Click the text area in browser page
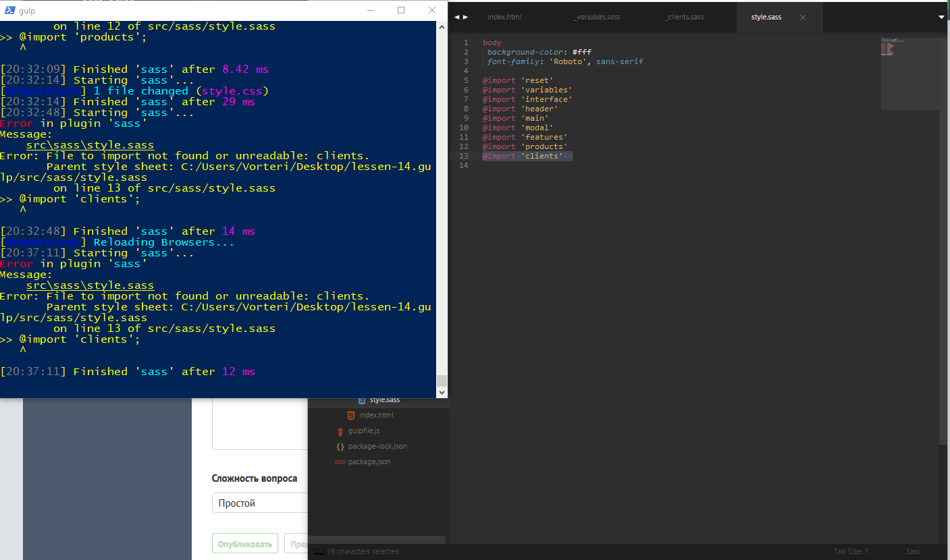Viewport: 950px width, 560px height. (x=260, y=424)
